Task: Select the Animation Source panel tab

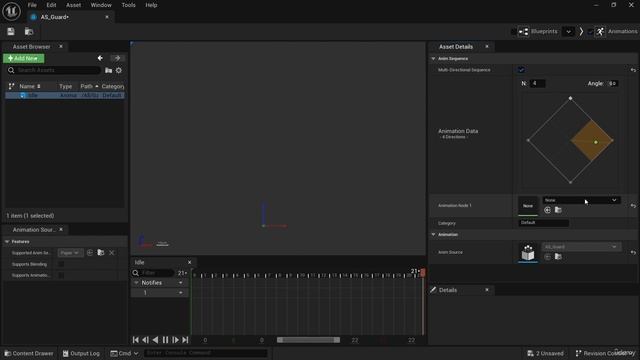Action: click(x=33, y=230)
